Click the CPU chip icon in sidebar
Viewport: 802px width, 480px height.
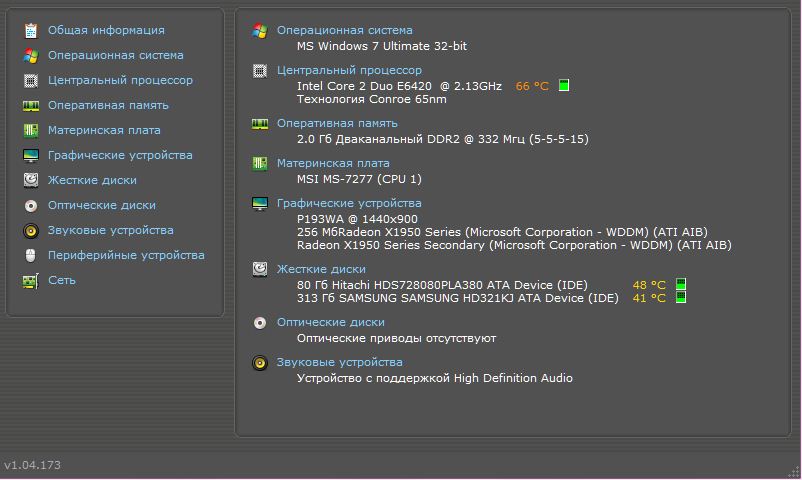coord(30,81)
